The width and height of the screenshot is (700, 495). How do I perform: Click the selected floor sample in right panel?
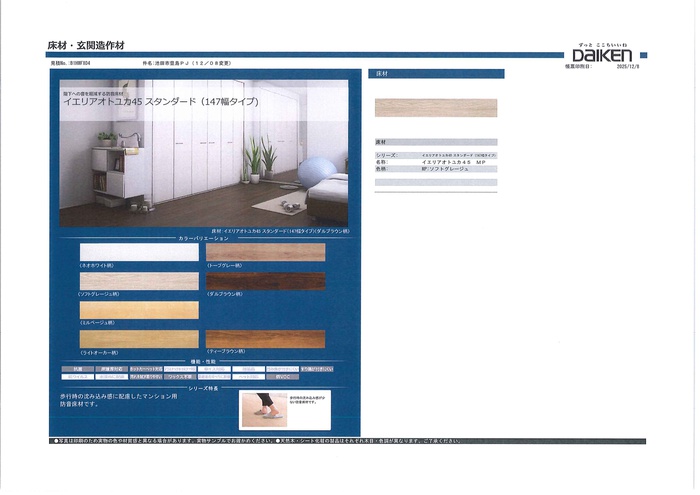435,107
